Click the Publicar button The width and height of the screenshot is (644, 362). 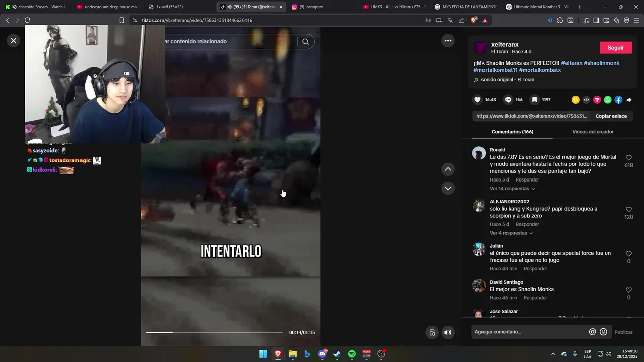[x=623, y=332]
